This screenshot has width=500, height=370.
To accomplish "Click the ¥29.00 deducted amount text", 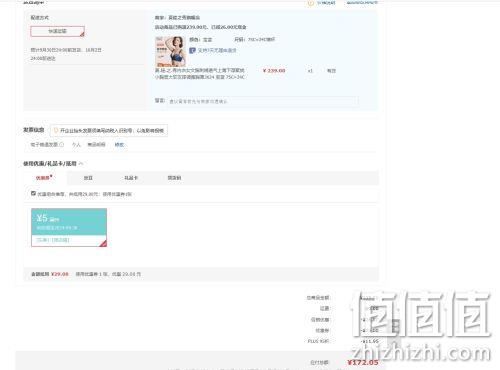I will (60, 274).
